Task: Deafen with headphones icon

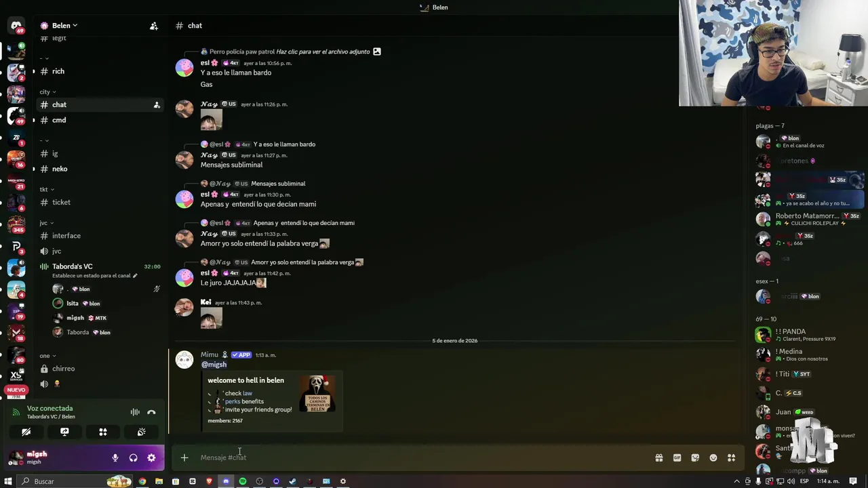Action: (x=133, y=458)
